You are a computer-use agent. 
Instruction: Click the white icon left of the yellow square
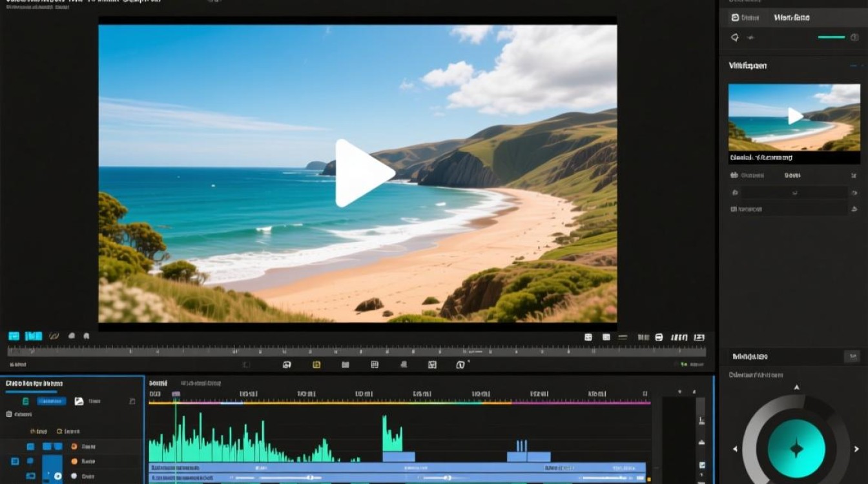click(x=287, y=365)
